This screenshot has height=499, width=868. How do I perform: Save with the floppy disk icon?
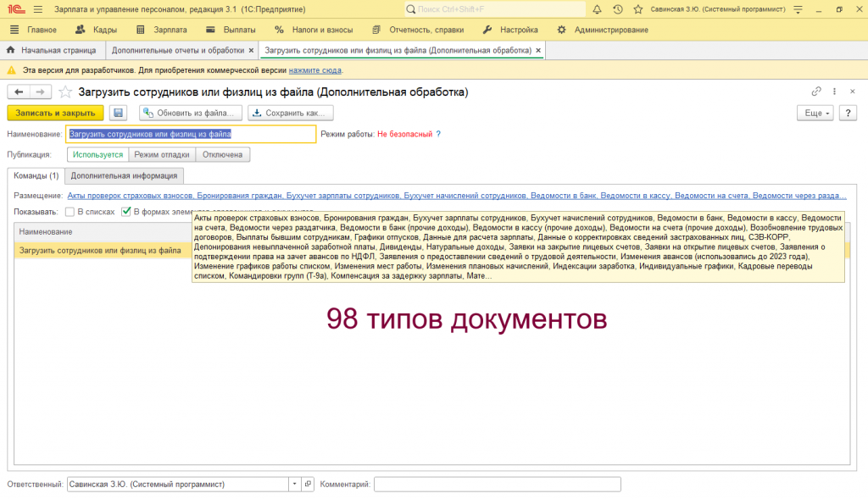[x=118, y=113]
